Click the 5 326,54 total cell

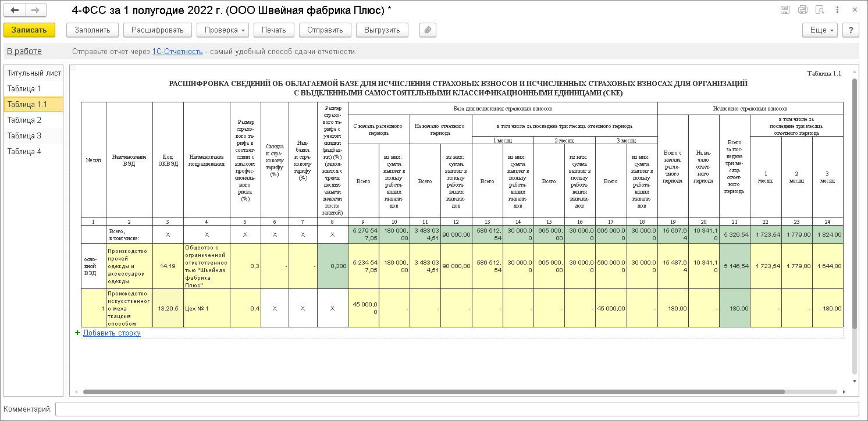tap(734, 234)
